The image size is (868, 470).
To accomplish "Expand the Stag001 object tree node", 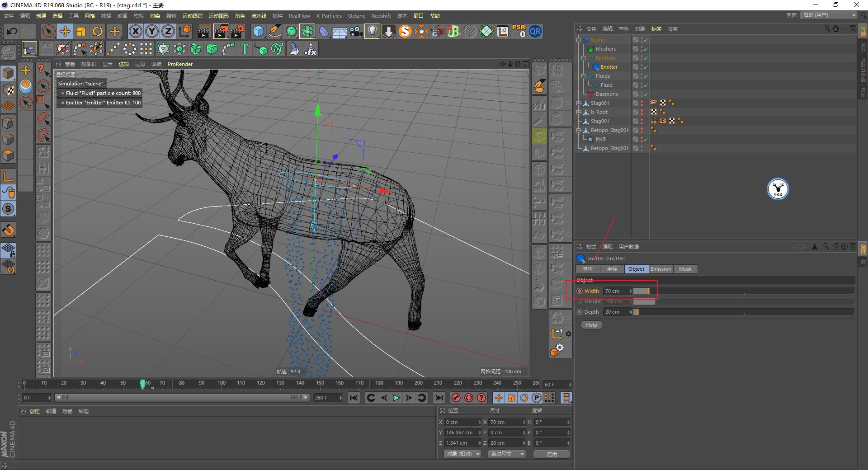I will (x=579, y=103).
